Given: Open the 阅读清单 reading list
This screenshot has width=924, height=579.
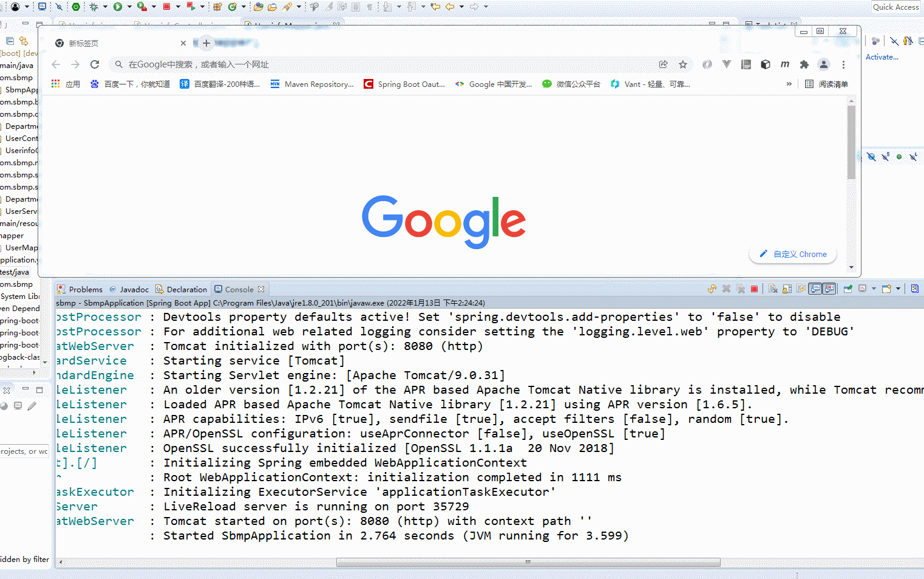Looking at the screenshot, I should click(x=826, y=84).
